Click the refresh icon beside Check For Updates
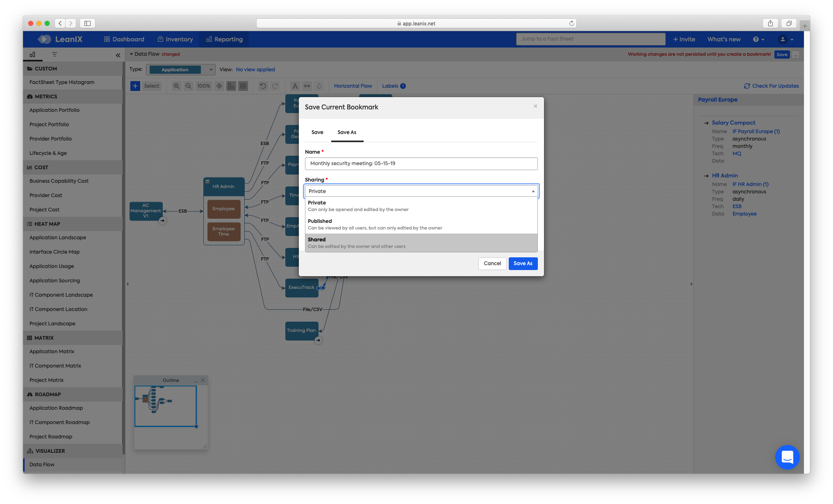Image resolution: width=833 pixels, height=504 pixels. (747, 86)
